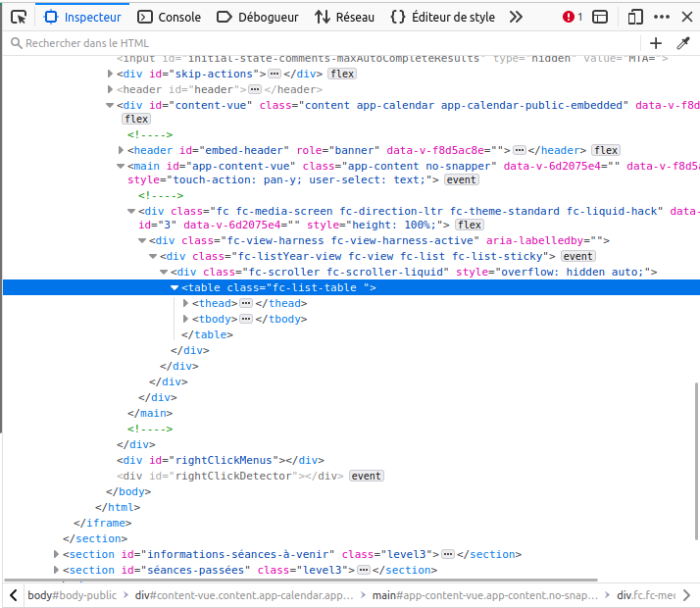
Task: Select body#body-public in the breadcrumbs
Action: pyautogui.click(x=72, y=595)
